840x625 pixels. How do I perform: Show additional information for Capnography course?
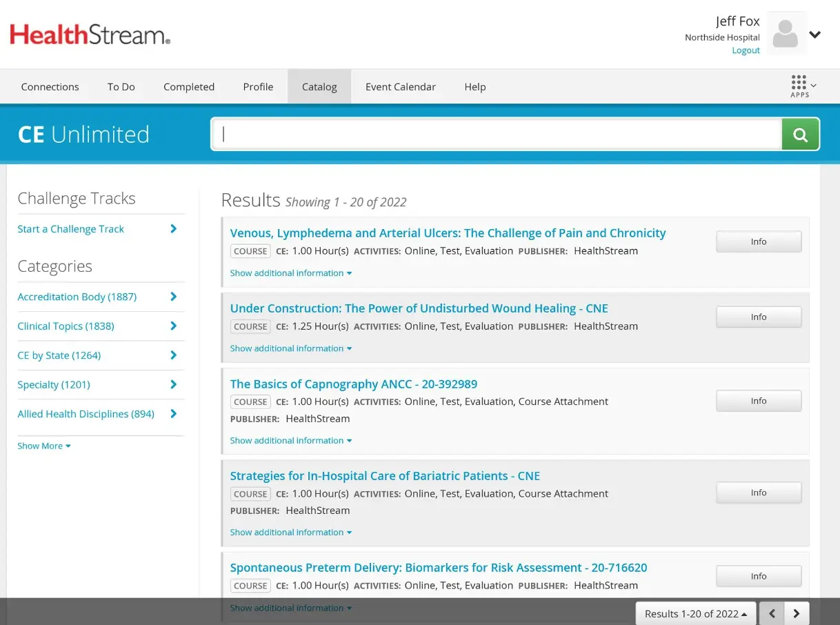point(290,440)
